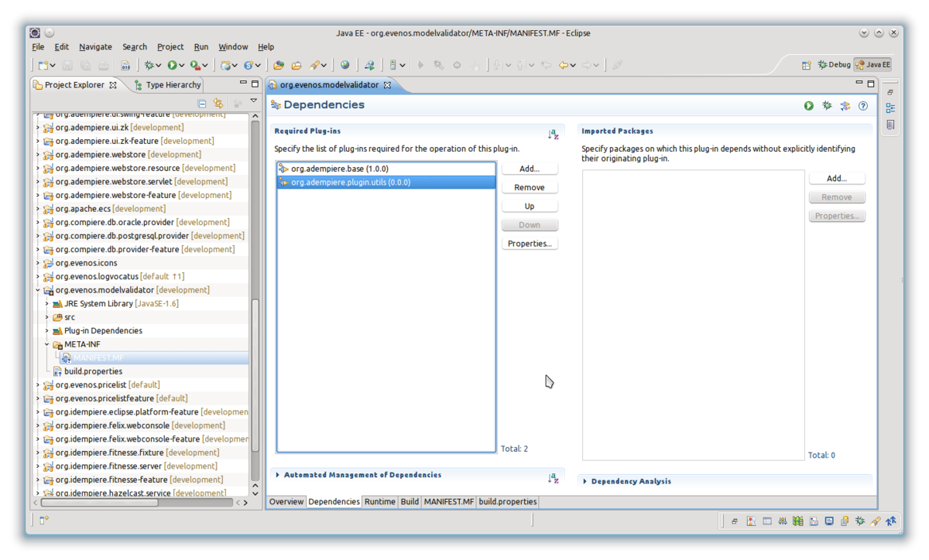The width and height of the screenshot is (929, 560).
Task: Sort Automated Management of Dependencies alphabetically
Action: click(x=553, y=479)
